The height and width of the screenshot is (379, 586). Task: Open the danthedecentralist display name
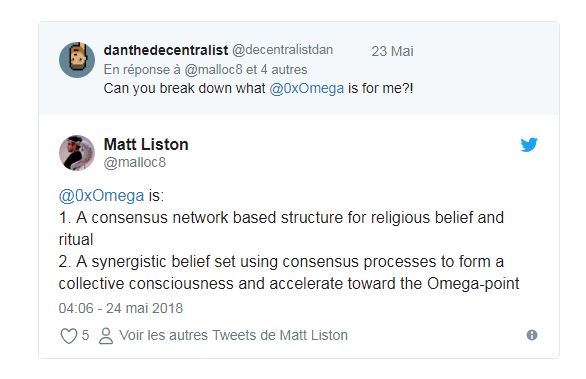click(166, 50)
